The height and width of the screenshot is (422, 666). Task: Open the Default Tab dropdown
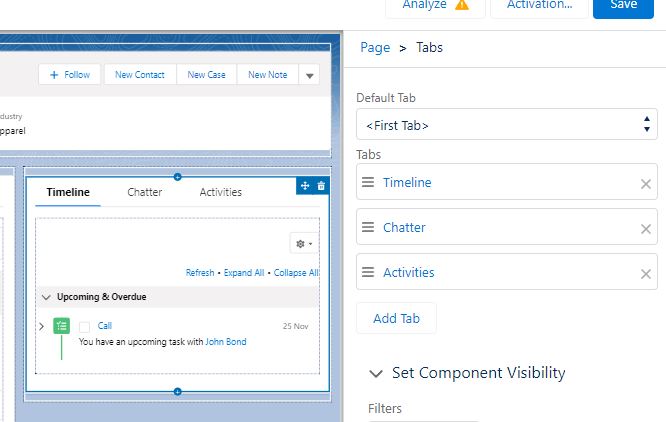(x=507, y=125)
